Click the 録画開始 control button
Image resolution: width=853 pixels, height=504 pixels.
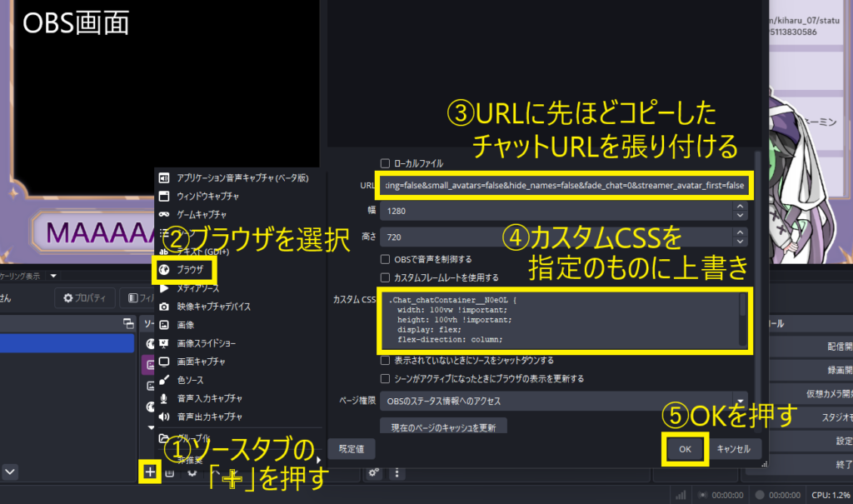click(x=811, y=370)
